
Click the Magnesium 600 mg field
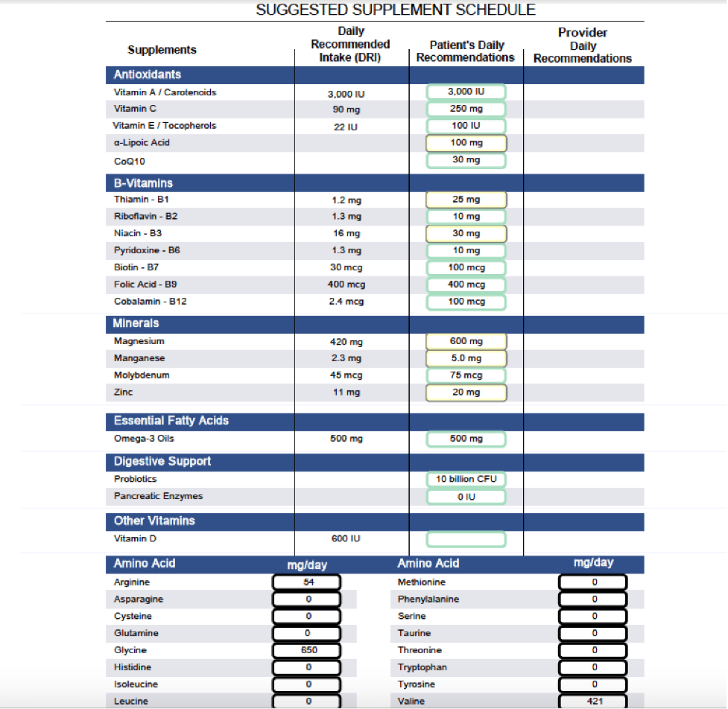pyautogui.click(x=466, y=341)
